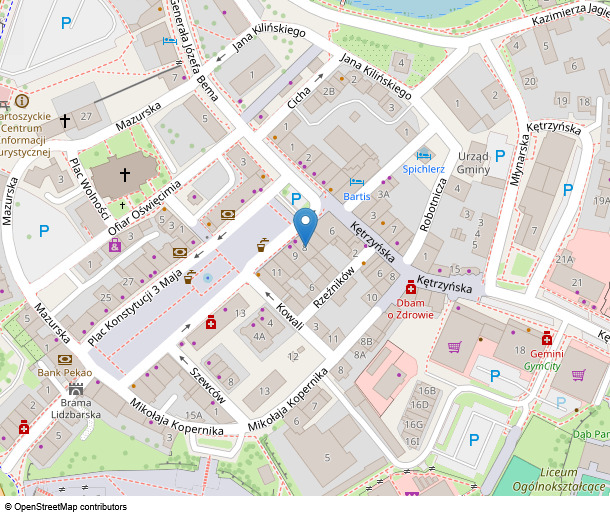The image size is (610, 515).
Task: Click the GymCity label on map
Action: pyautogui.click(x=543, y=366)
